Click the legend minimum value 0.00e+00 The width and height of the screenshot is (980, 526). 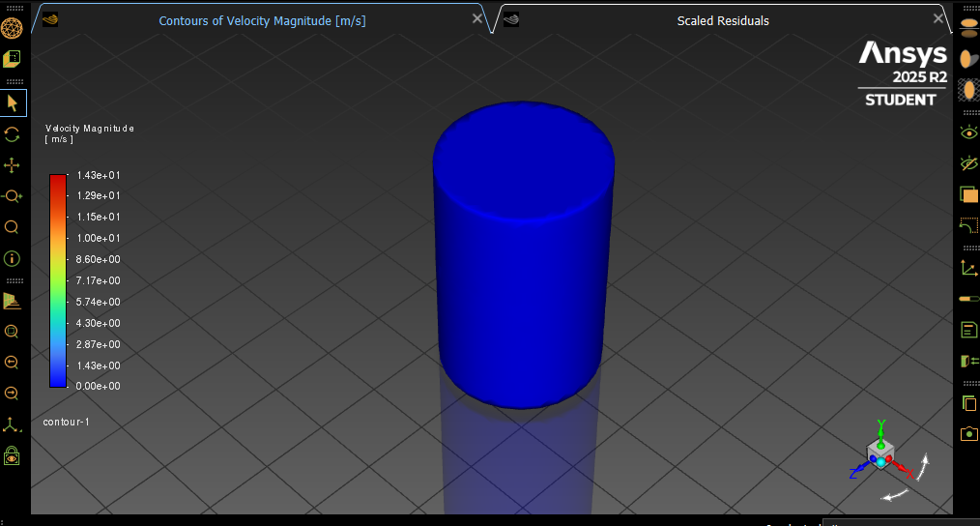pos(99,386)
